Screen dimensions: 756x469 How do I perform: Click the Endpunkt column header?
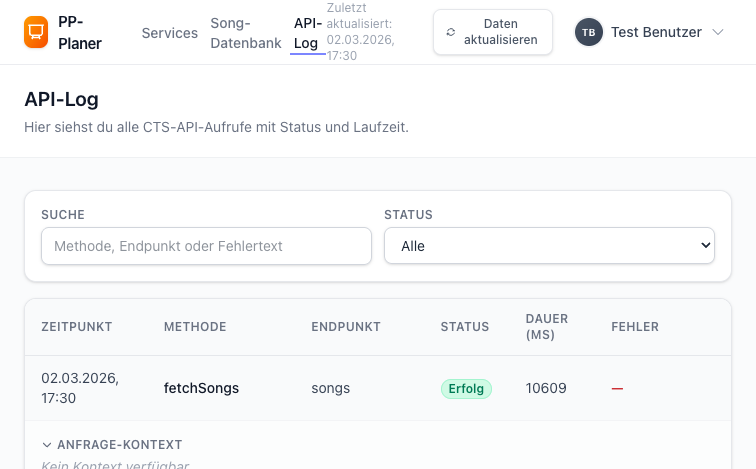(346, 327)
